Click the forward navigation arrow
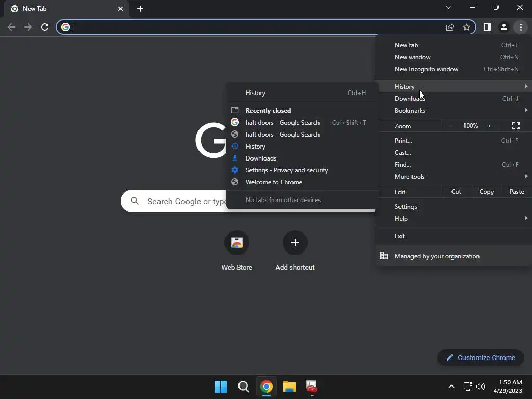This screenshot has width=532, height=399. point(28,27)
